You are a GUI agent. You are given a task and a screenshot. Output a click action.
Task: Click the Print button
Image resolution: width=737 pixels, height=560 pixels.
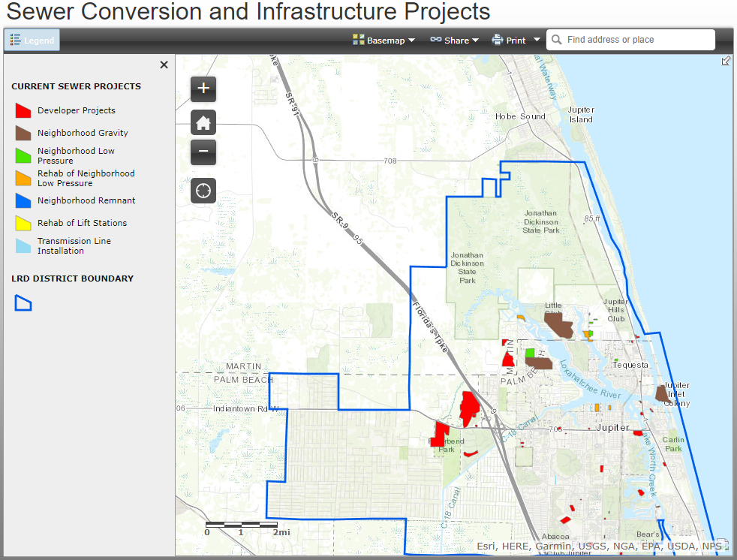509,41
